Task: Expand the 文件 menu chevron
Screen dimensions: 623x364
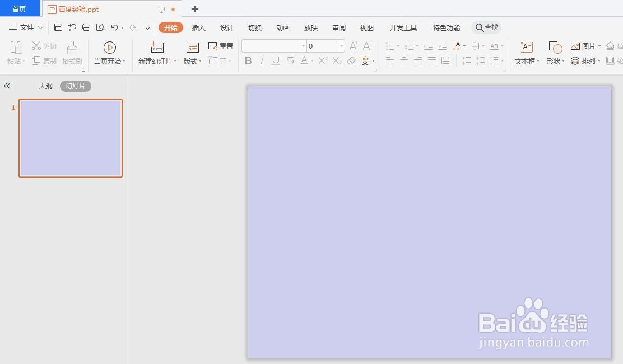Action: point(40,27)
